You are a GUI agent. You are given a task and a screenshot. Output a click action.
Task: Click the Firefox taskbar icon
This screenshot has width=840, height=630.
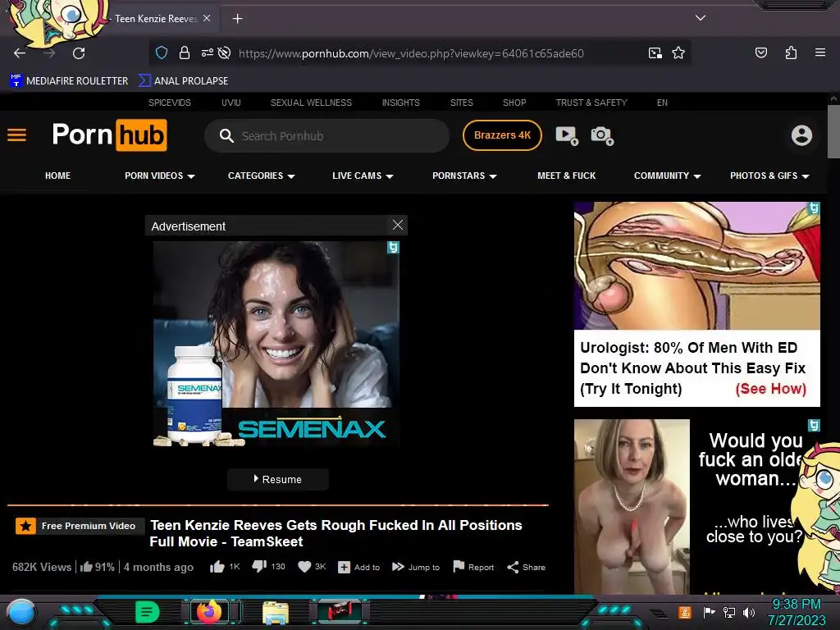point(209,611)
